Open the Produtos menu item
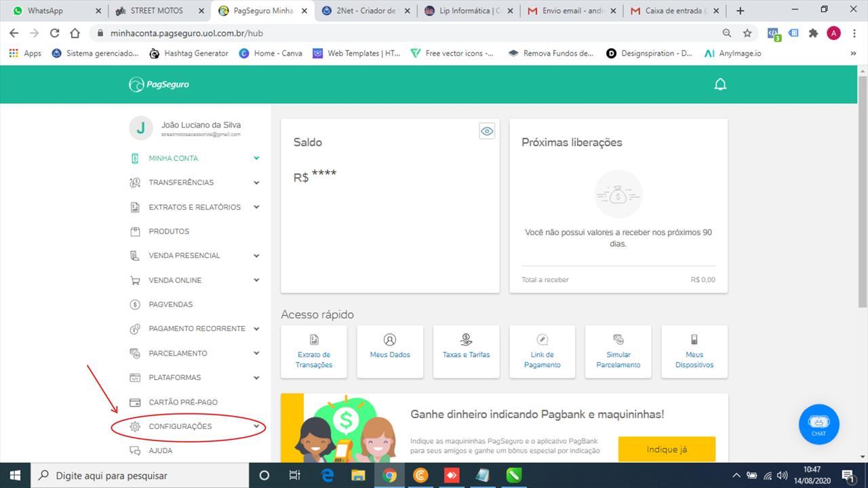Viewport: 868px width, 488px height. 169,231
